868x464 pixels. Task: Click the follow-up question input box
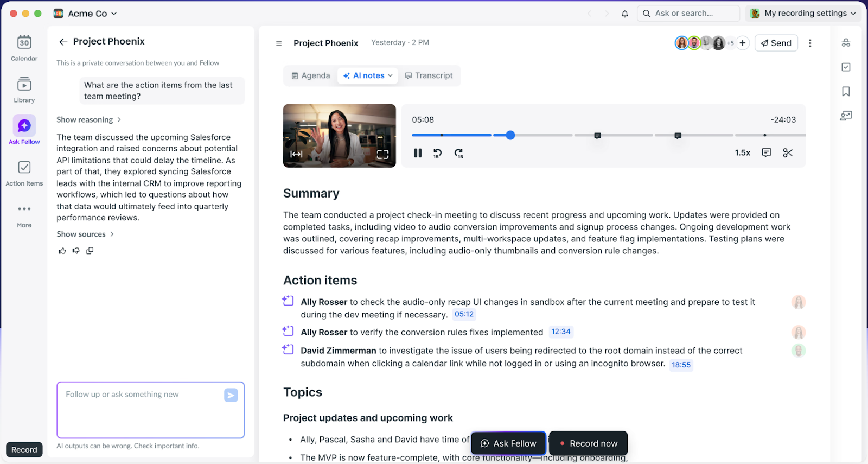pyautogui.click(x=151, y=410)
